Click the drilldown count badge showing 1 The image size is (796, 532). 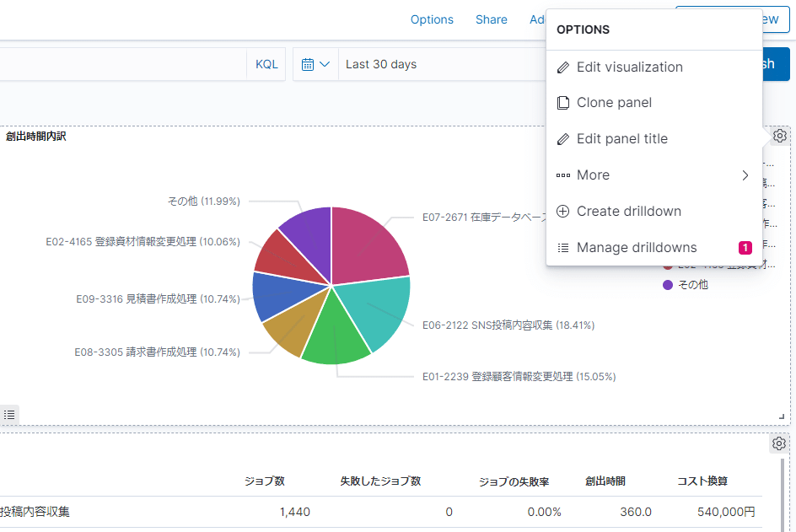745,248
